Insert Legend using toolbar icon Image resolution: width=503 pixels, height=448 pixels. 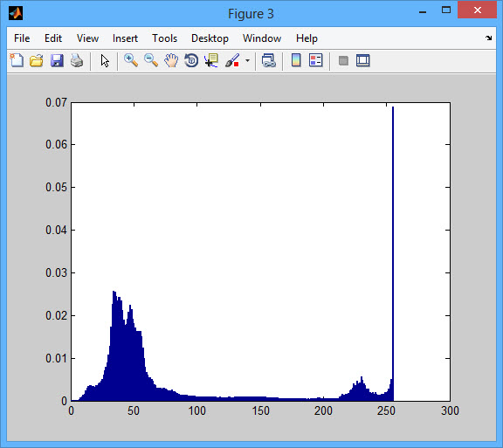(315, 60)
